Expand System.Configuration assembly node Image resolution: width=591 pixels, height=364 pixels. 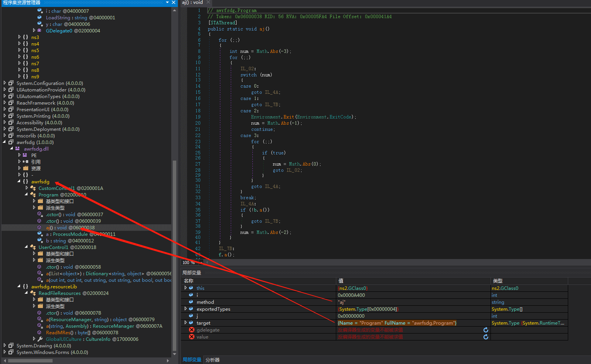(x=5, y=83)
